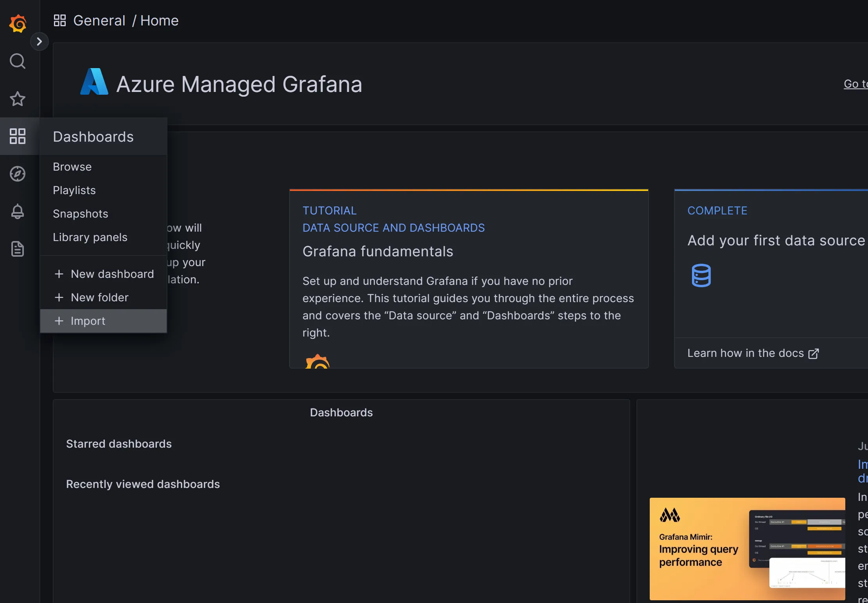Viewport: 868px width, 603px height.
Task: Click General breadcrumb link
Action: click(x=99, y=20)
